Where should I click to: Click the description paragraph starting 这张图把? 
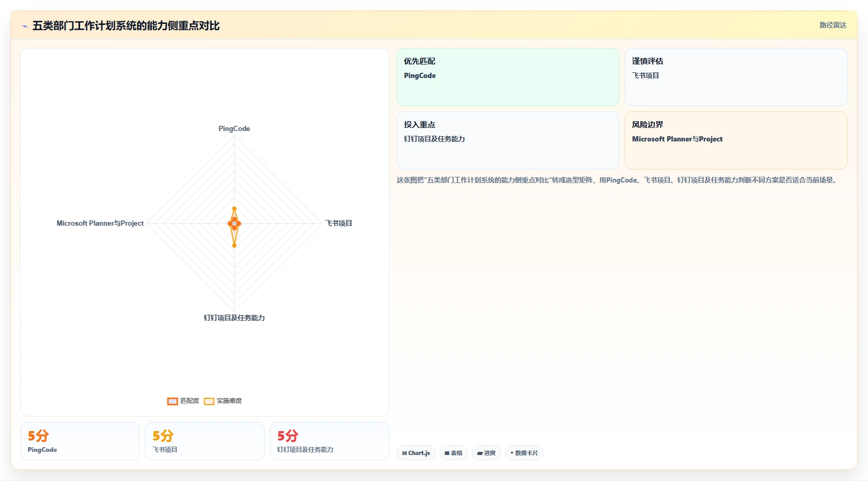[617, 180]
